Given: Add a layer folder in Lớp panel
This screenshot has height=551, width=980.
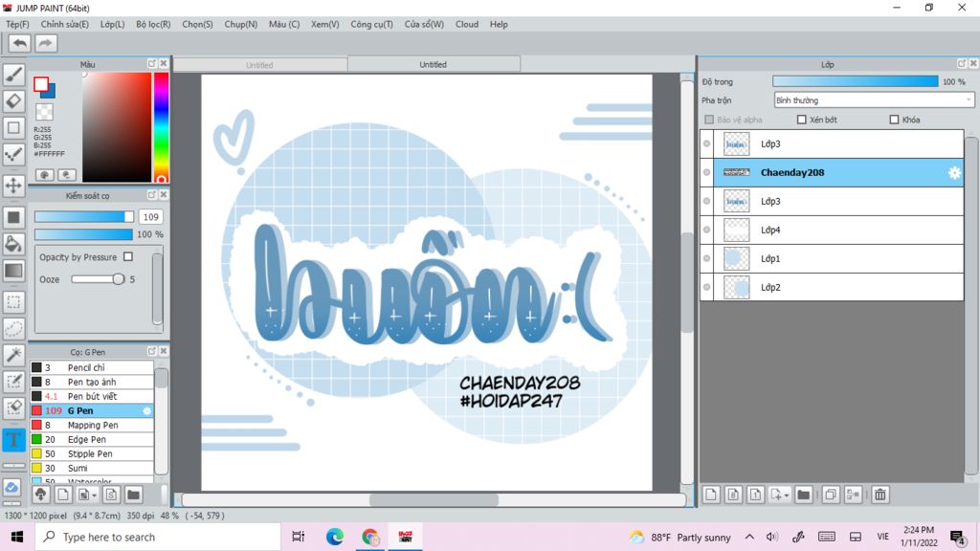Looking at the screenshot, I should [x=804, y=495].
